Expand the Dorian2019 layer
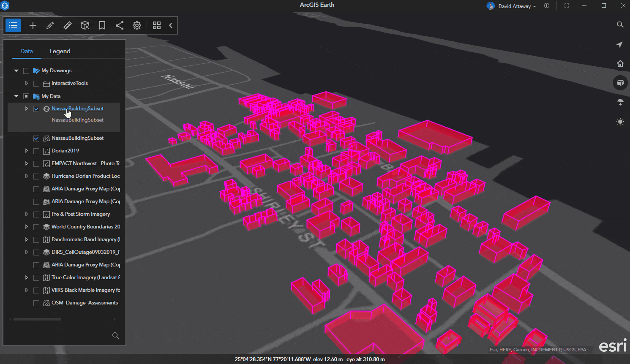The width and height of the screenshot is (630, 364). pos(26,151)
